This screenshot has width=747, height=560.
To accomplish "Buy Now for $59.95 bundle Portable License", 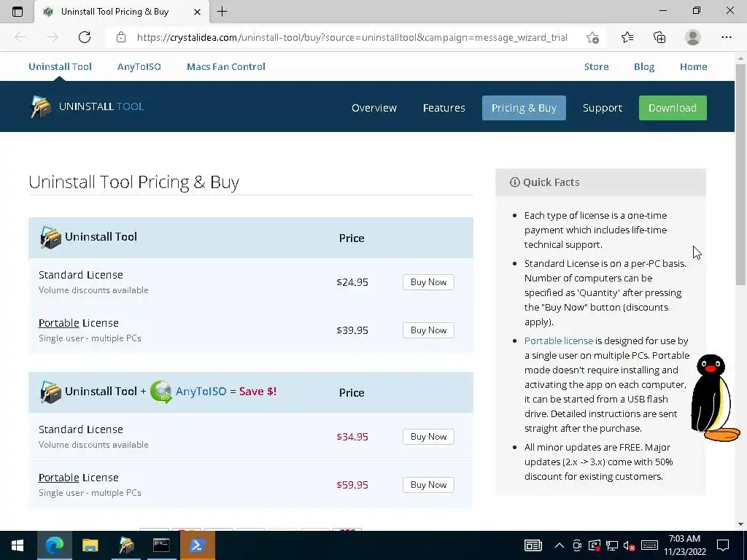I will click(x=428, y=485).
